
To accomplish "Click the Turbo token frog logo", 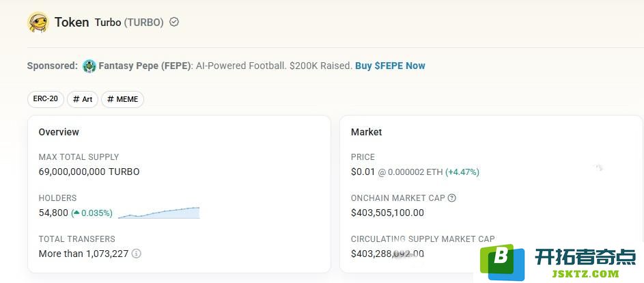I will (x=38, y=22).
